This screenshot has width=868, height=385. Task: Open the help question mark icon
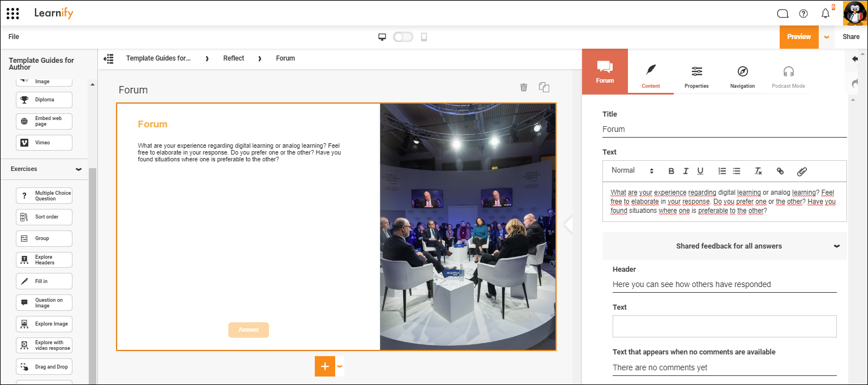click(803, 14)
